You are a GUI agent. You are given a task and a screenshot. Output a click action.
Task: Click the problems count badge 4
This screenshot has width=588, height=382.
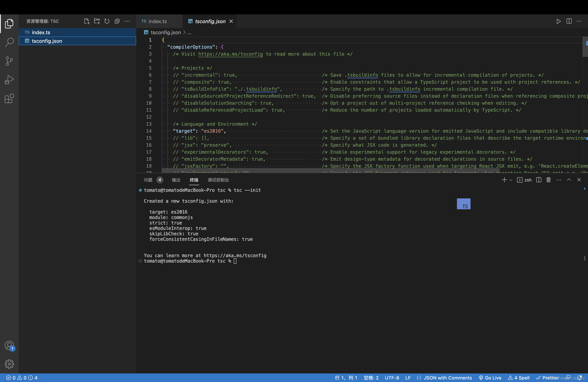160,180
